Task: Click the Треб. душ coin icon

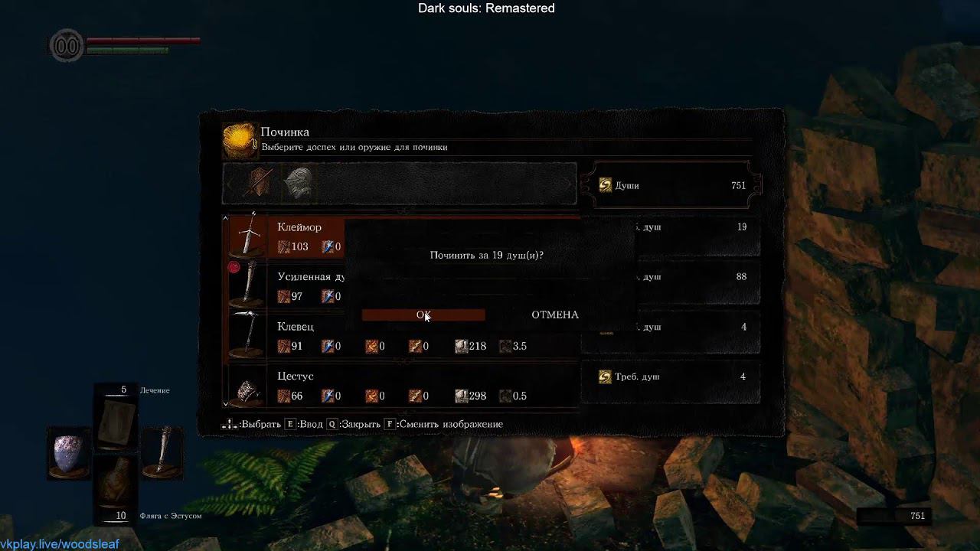Action: pos(605,377)
